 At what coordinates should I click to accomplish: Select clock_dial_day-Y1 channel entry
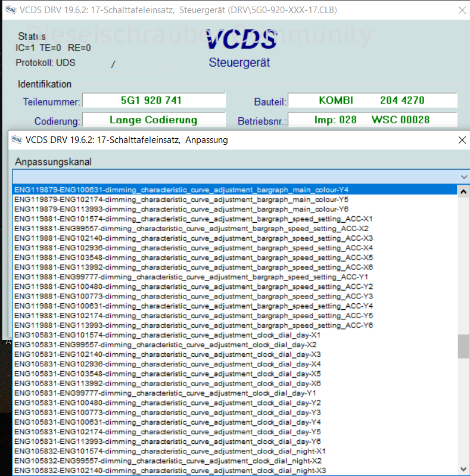[x=235, y=393]
